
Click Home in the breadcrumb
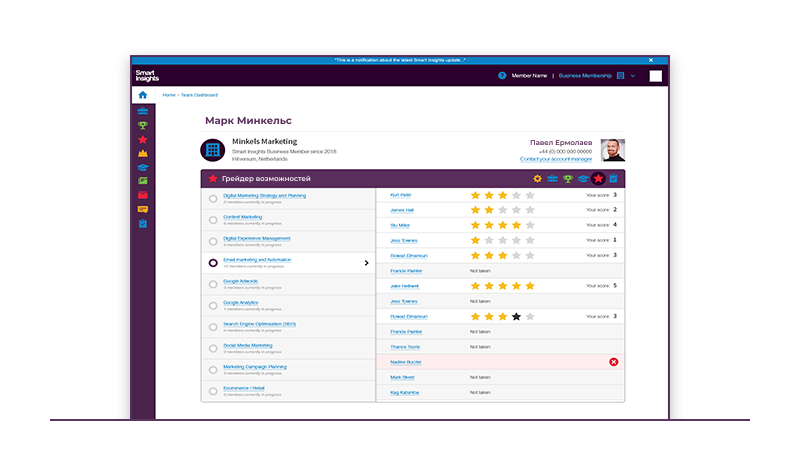[168, 95]
